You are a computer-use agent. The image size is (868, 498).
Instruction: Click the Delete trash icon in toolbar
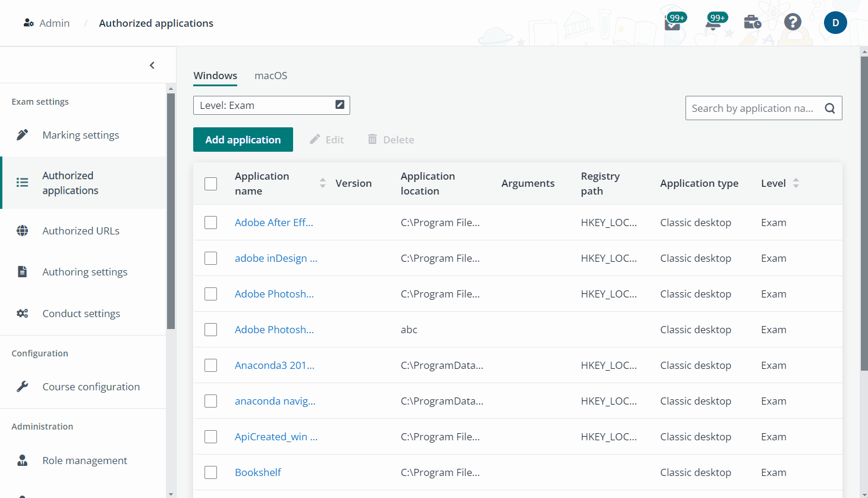[x=372, y=139]
